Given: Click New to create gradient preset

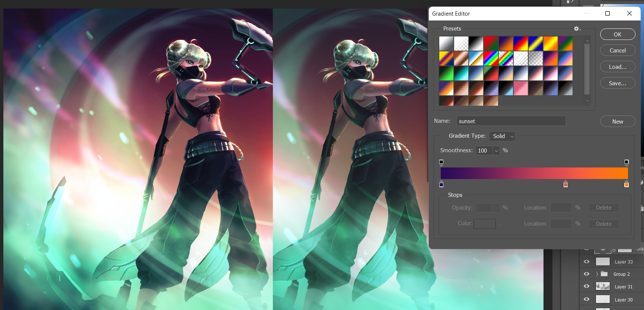Looking at the screenshot, I should tap(618, 122).
